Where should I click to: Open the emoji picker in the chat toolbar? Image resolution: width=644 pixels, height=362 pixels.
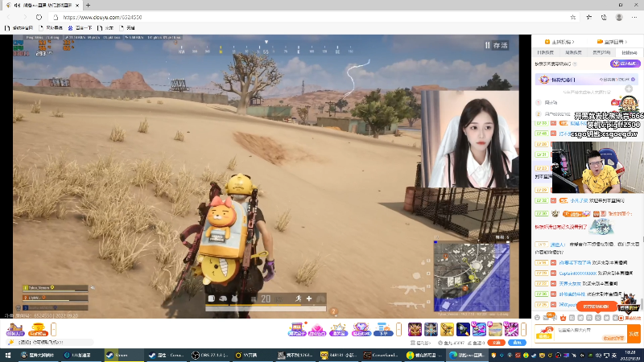pos(537,318)
